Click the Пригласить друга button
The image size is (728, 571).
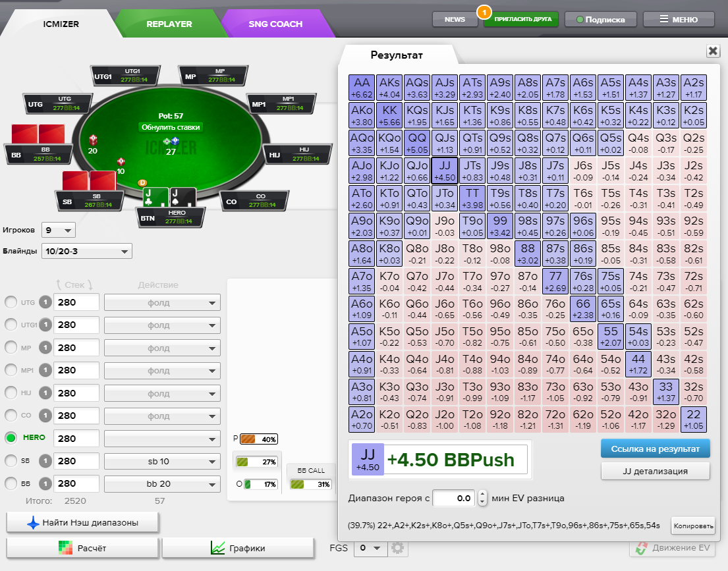521,20
